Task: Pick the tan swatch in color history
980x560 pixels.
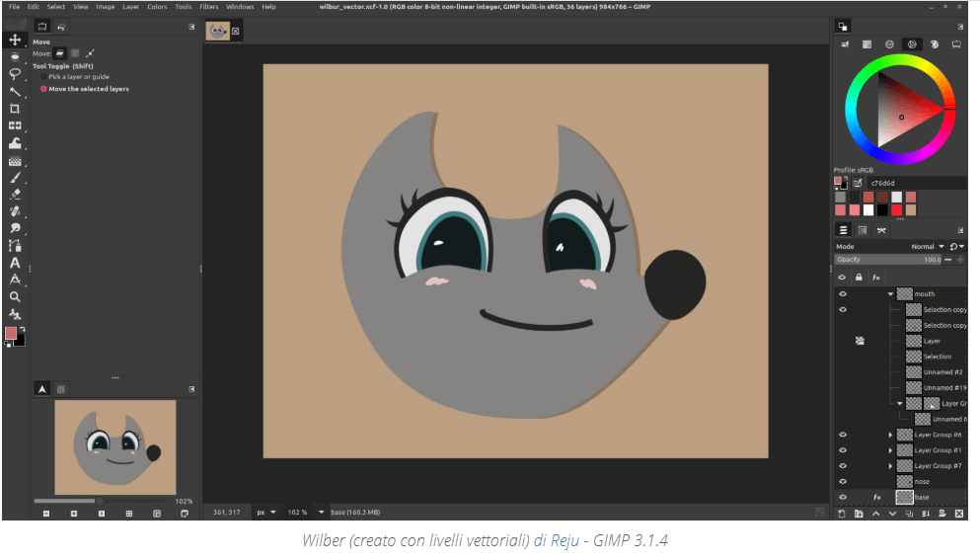Action: pos(911,210)
